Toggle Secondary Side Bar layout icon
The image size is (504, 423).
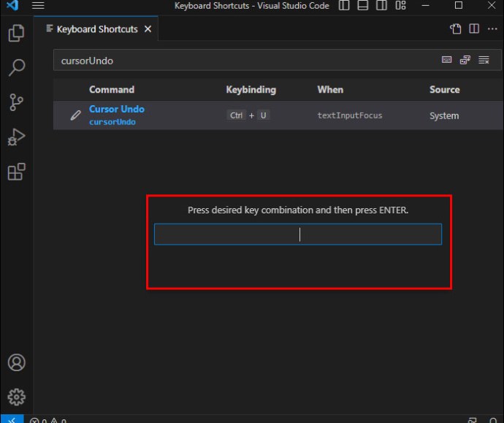point(381,5)
